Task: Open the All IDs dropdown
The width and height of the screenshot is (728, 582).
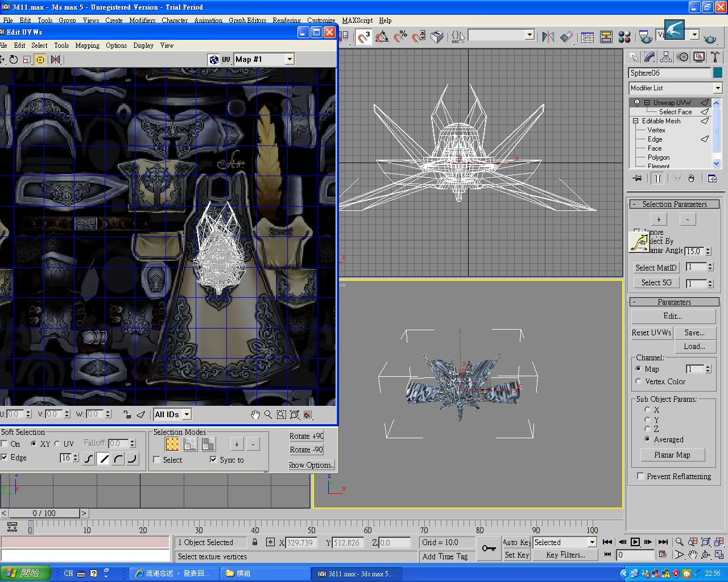Action: [x=187, y=414]
